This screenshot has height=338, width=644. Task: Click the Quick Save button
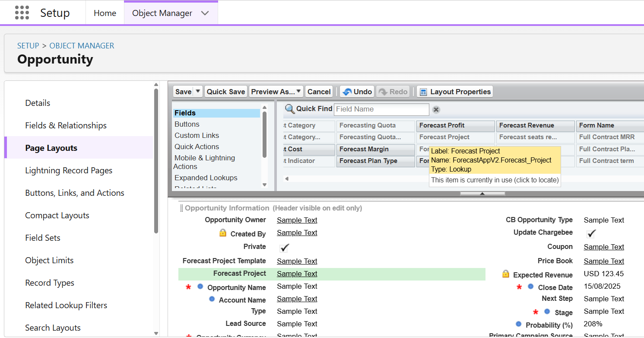(x=226, y=92)
